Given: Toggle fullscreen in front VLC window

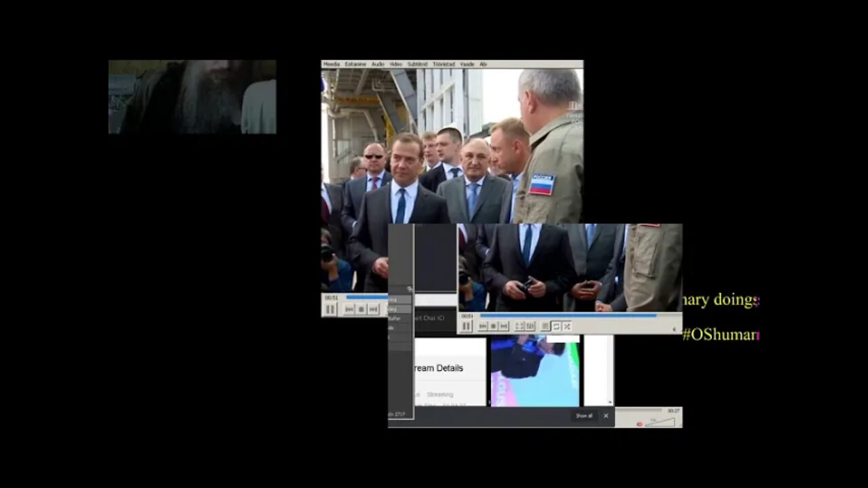Looking at the screenshot, I should [519, 326].
